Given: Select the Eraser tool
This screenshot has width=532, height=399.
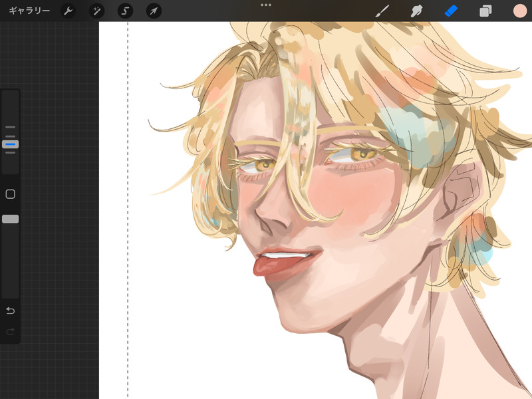Looking at the screenshot, I should click(x=451, y=11).
